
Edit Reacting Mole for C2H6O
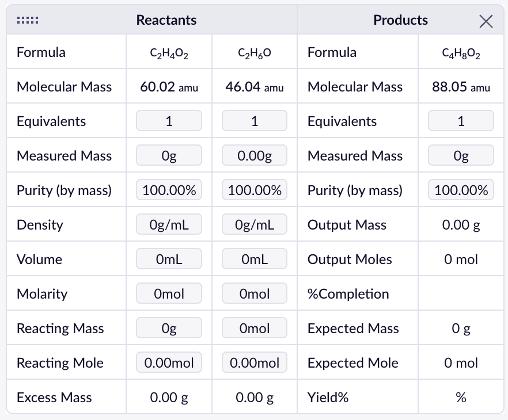click(255, 363)
